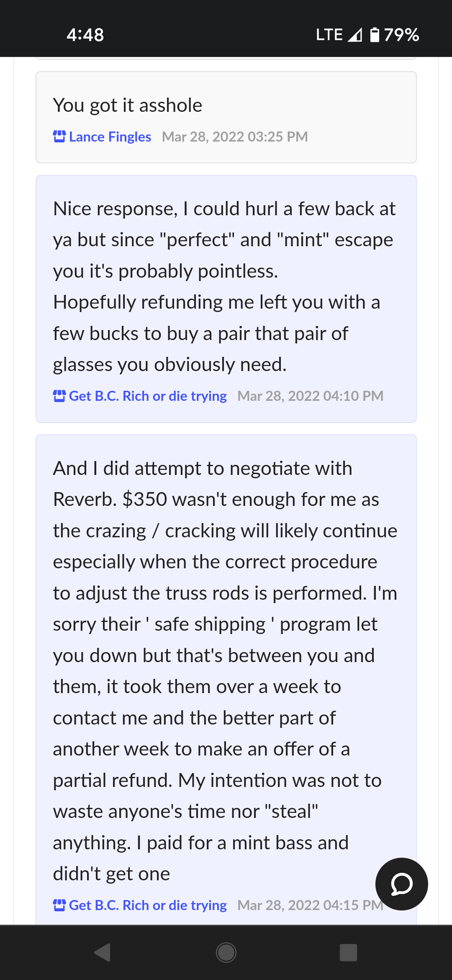
Task: Click the shop icon beside Lance Fingles
Action: pos(59,137)
